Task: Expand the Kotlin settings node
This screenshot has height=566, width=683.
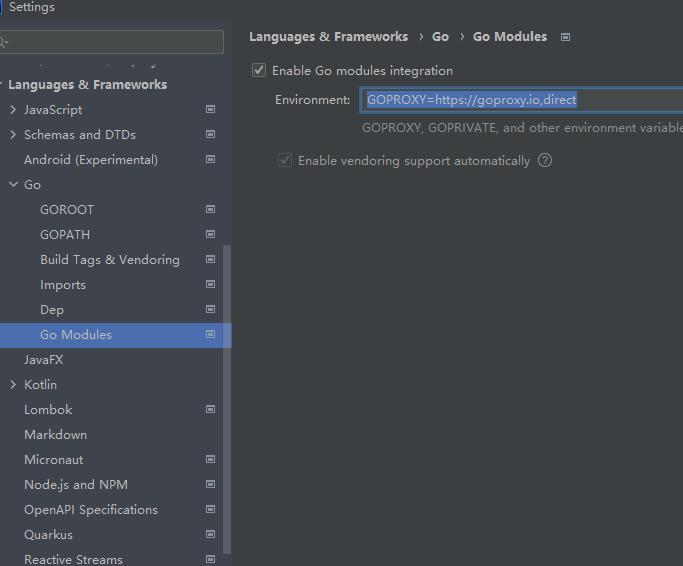Action: tap(13, 385)
